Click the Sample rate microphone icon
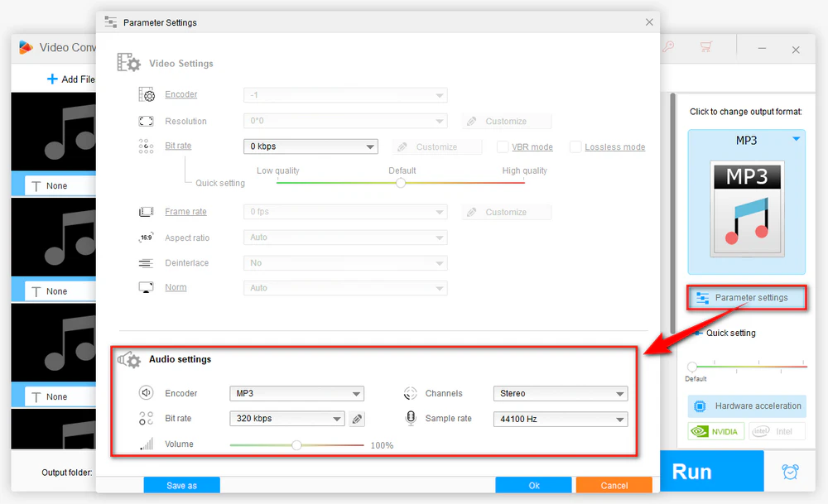 [x=411, y=418]
